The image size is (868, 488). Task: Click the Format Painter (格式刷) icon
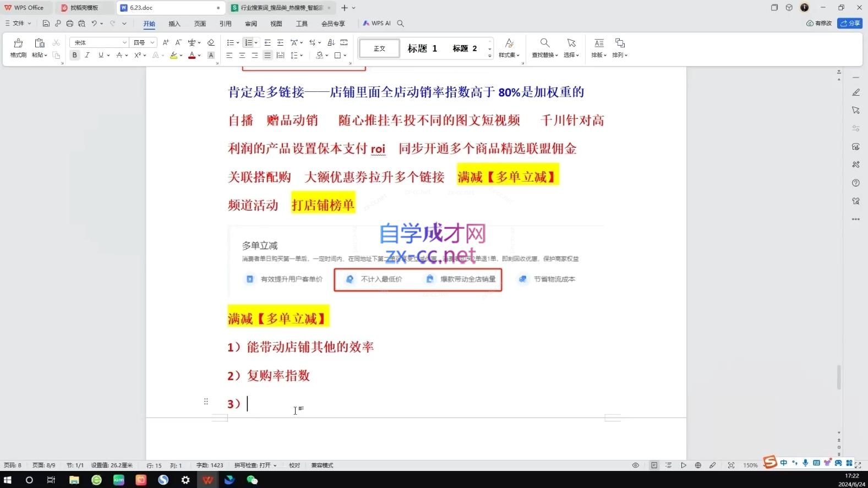point(18,47)
